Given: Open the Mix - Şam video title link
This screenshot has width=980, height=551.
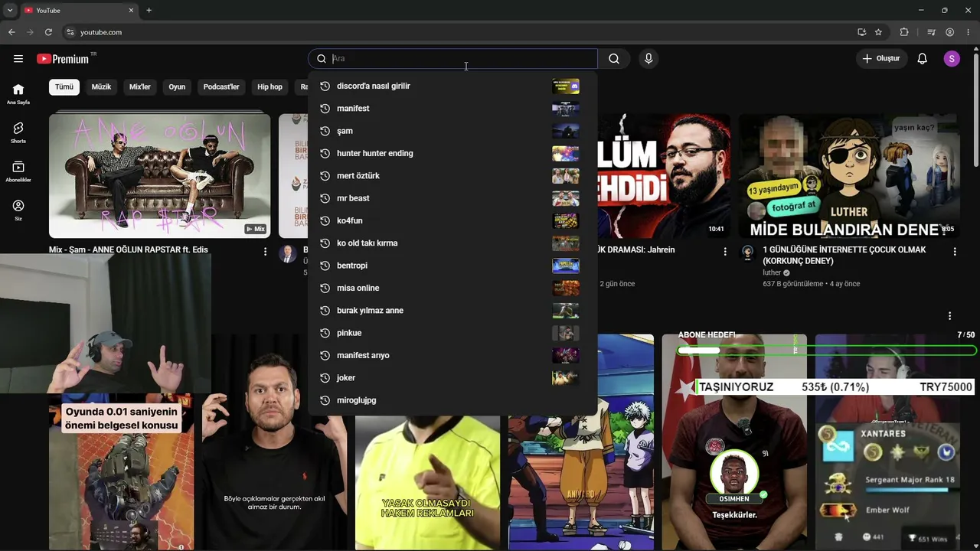Looking at the screenshot, I should [x=129, y=249].
